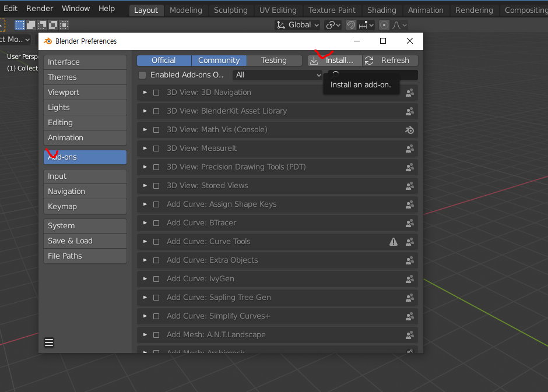548x392 pixels.
Task: Open the Global transform orientation dropdown
Action: pyautogui.click(x=297, y=25)
